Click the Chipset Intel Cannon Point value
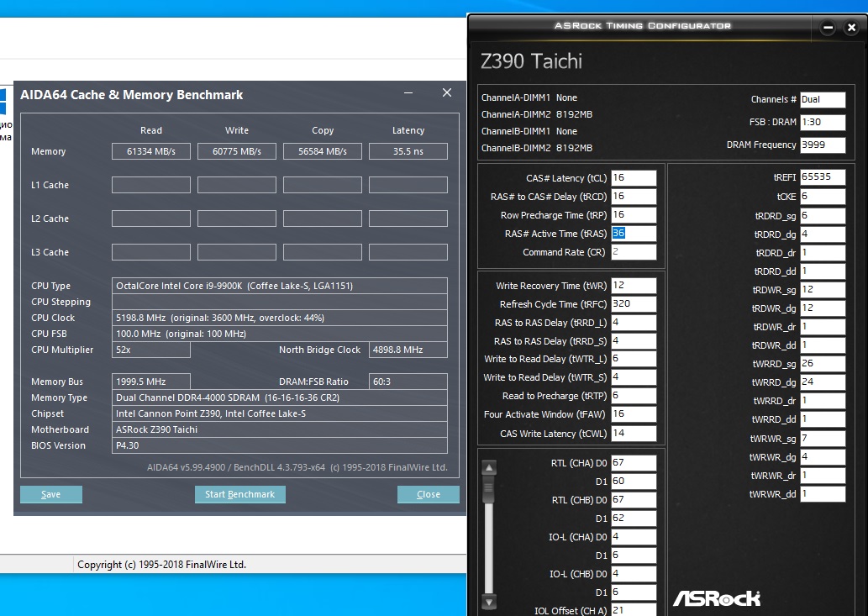 [x=280, y=413]
